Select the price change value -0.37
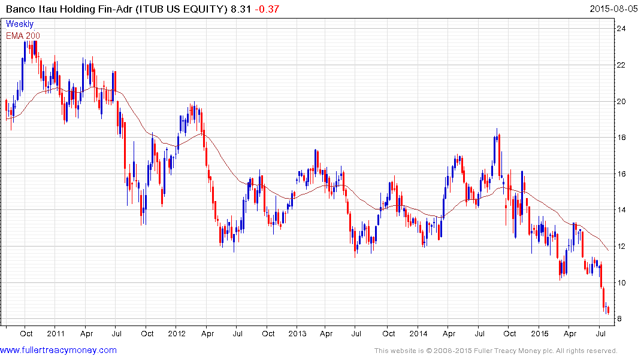The height and width of the screenshot is (359, 644). [267, 9]
